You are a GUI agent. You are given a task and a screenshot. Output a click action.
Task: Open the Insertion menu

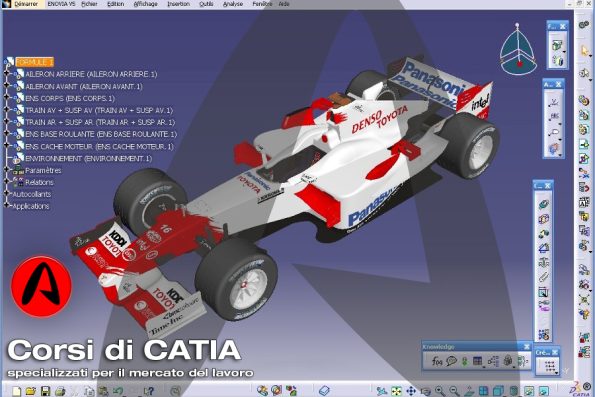tap(178, 4)
